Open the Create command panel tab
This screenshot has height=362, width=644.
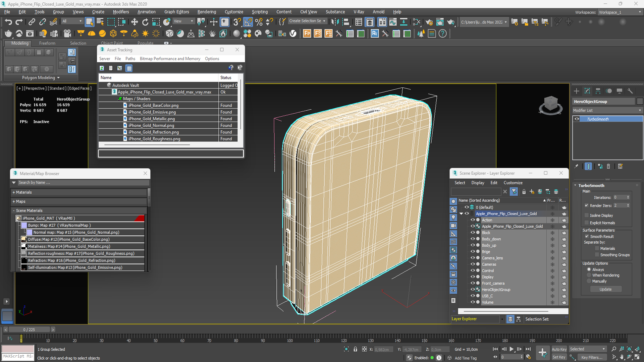point(576,91)
